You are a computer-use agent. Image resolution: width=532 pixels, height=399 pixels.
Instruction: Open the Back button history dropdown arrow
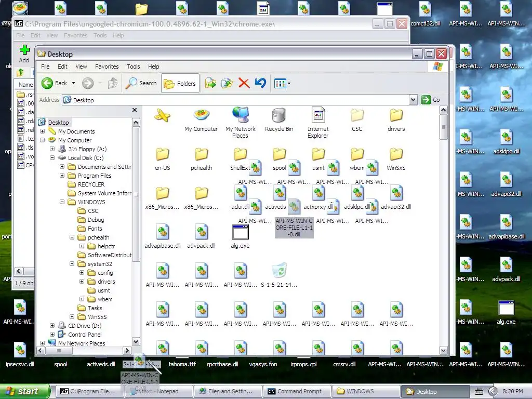pyautogui.click(x=73, y=83)
